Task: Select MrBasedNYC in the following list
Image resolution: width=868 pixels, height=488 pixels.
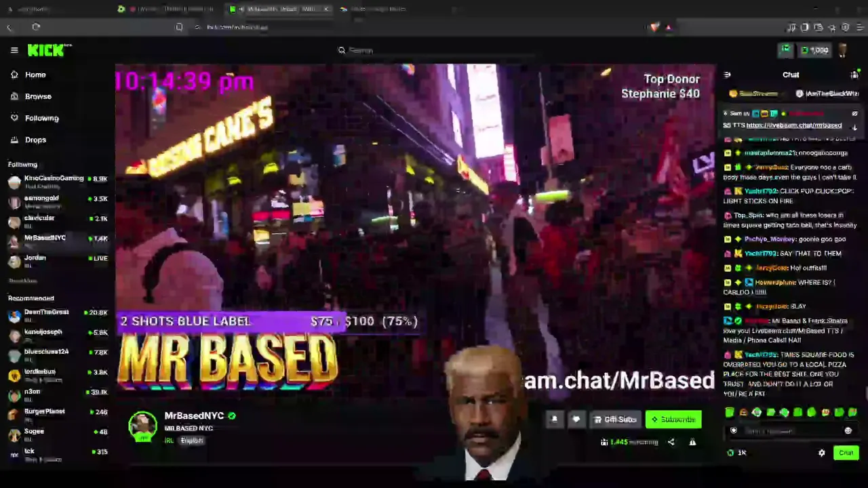Action: coord(58,240)
